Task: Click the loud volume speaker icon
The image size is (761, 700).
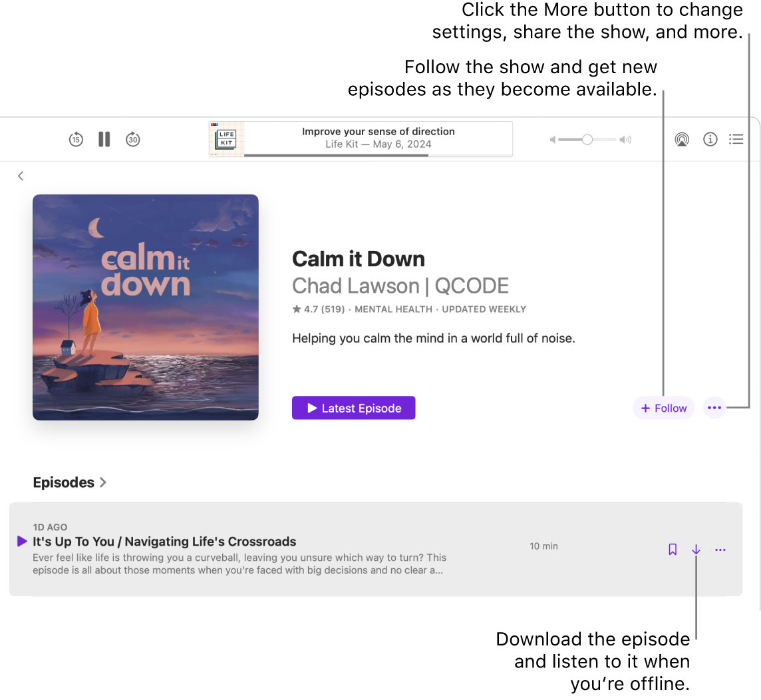Action: [625, 140]
